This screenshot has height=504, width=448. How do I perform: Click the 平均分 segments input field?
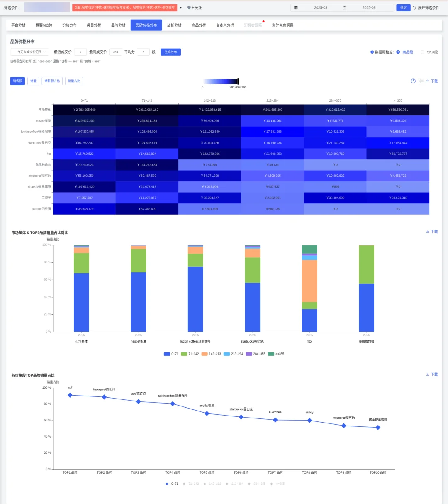pyautogui.click(x=143, y=52)
